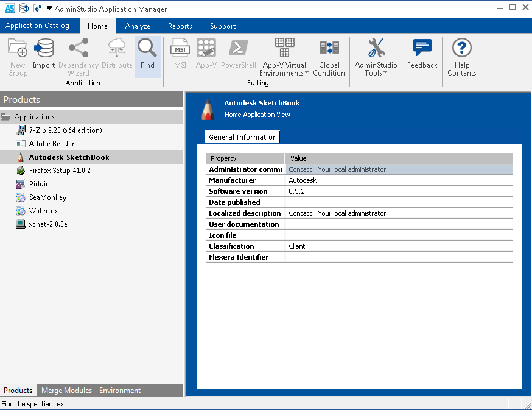Switch to Merge Modules bottom tab
Image resolution: width=532 pixels, height=410 pixels.
66,391
